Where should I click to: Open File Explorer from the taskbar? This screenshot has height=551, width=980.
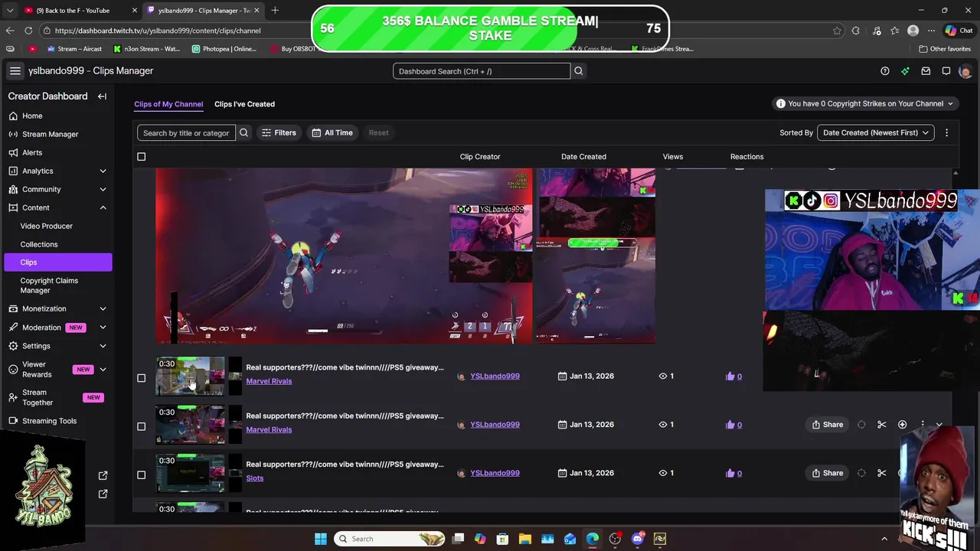(x=524, y=539)
